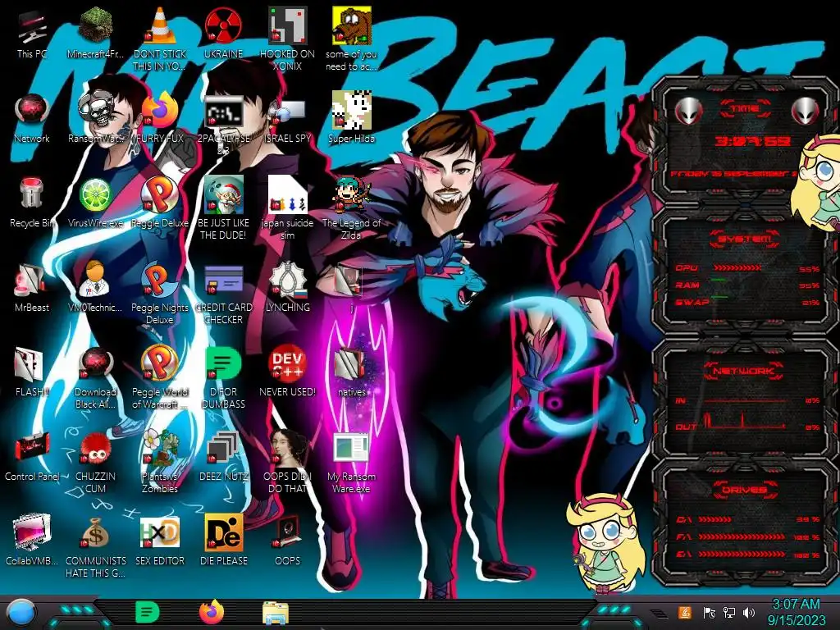Click the taskbar clock showing 3:07 AM
840x630 pixels.
pyautogui.click(x=797, y=613)
